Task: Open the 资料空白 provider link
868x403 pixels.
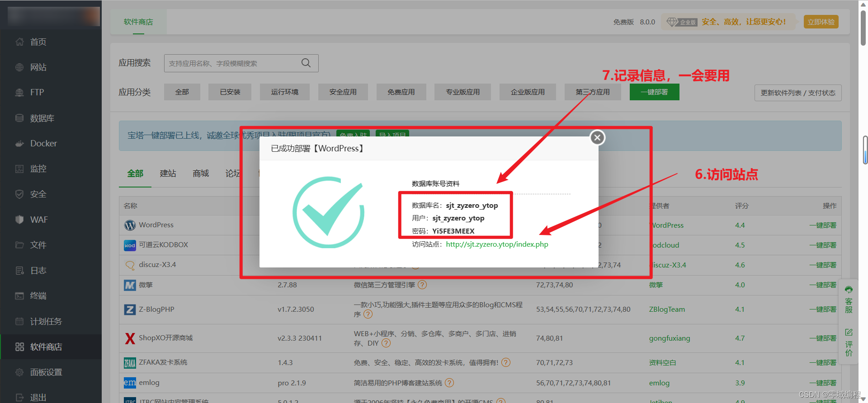Action: point(662,363)
